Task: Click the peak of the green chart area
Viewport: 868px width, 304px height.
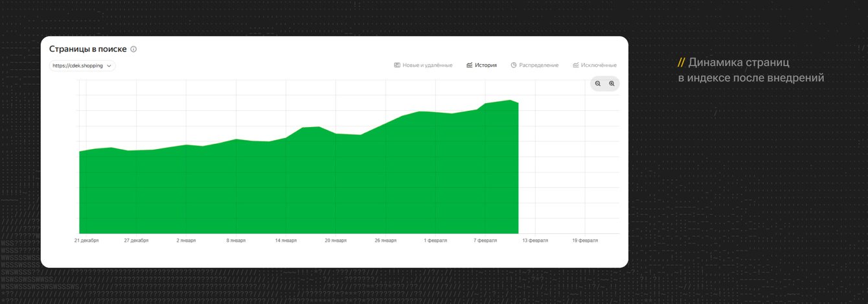Action: tap(510, 101)
